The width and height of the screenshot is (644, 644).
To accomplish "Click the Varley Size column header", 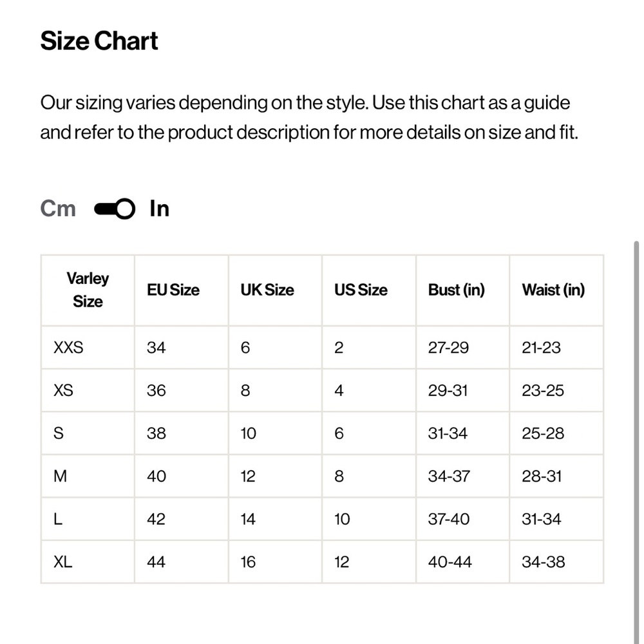I will [88, 290].
